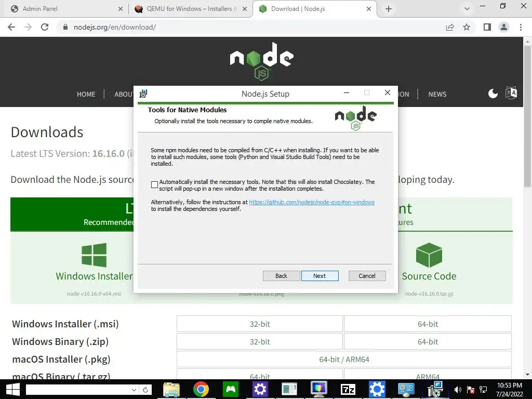Select the LTS Recommended tab

72,215
